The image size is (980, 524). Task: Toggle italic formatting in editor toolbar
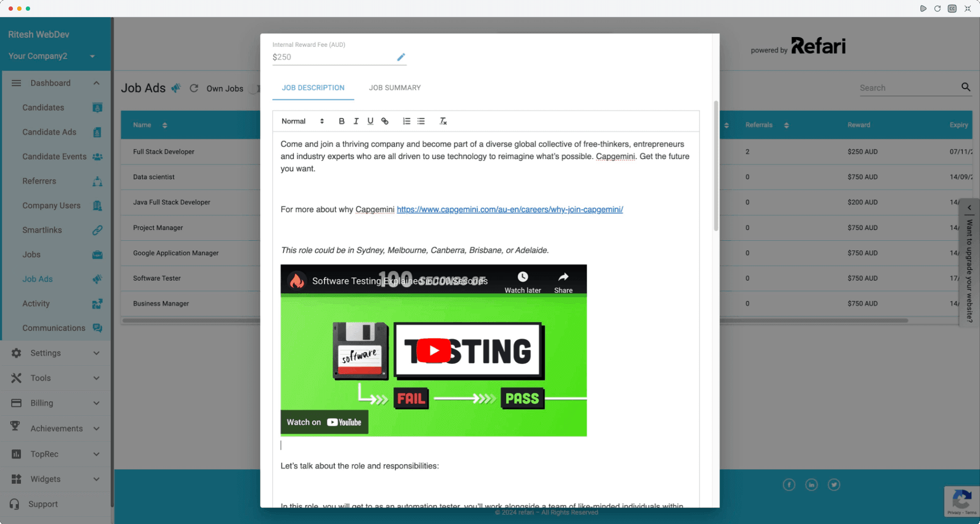pyautogui.click(x=356, y=121)
